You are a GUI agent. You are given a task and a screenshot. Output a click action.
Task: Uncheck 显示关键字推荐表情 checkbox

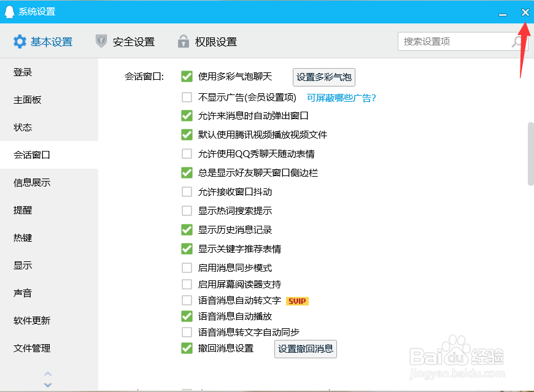[187, 249]
